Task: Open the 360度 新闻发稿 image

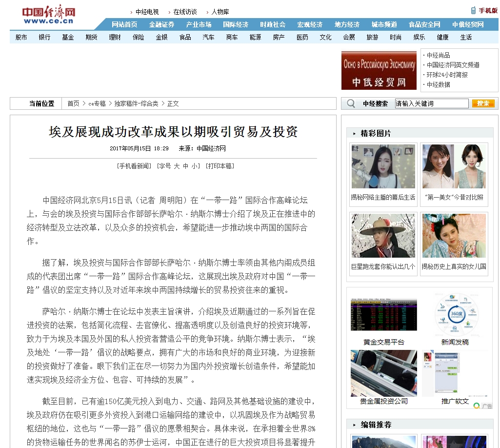Action: pyautogui.click(x=457, y=314)
